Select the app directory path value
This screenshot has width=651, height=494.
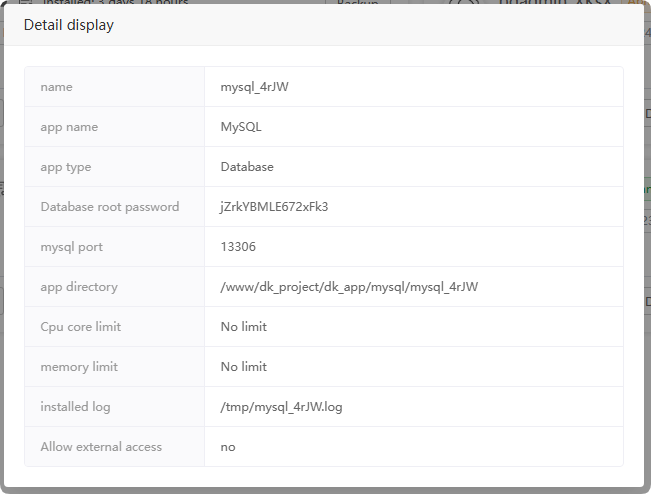click(349, 287)
